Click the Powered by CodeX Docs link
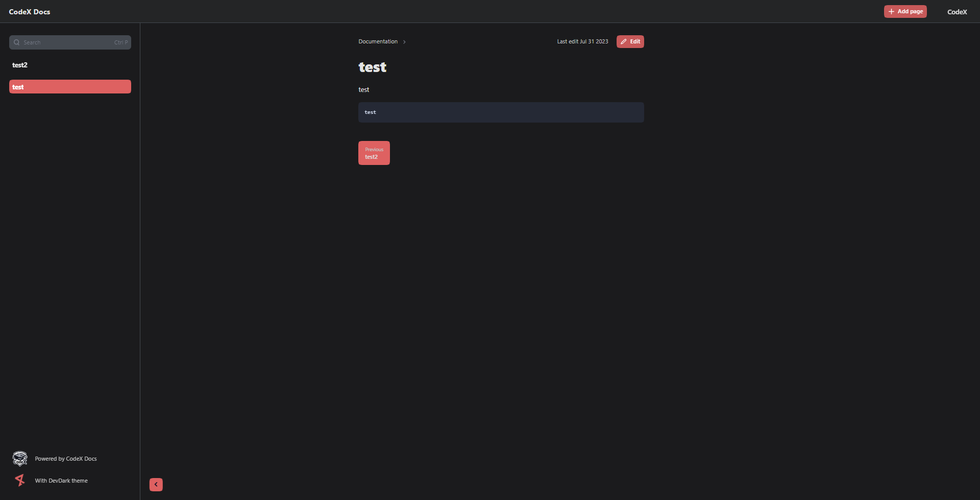Screen dimensions: 980x500 (65, 458)
